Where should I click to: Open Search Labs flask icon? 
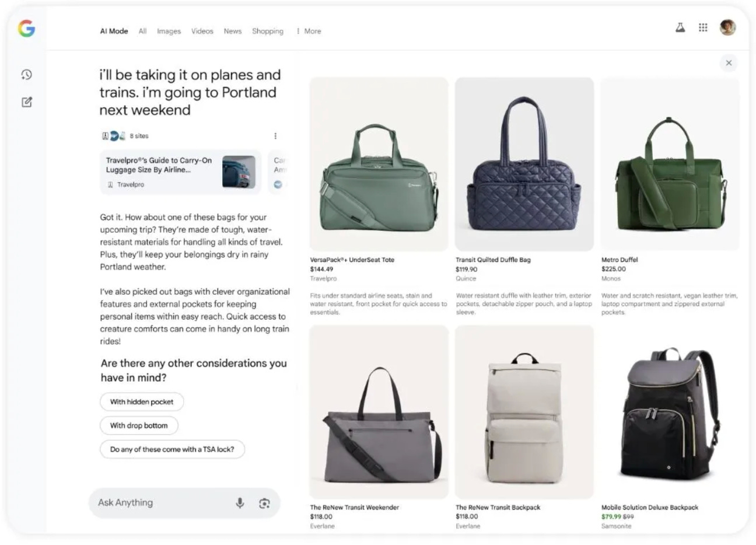point(680,27)
